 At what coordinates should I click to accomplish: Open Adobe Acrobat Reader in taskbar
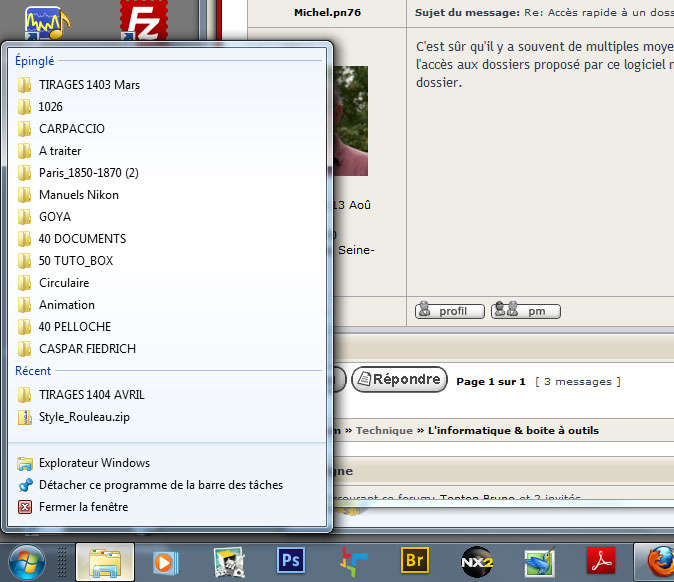tap(600, 561)
